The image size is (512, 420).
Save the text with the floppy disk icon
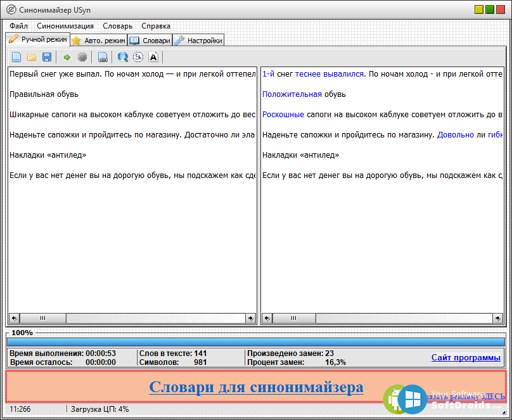coord(47,57)
